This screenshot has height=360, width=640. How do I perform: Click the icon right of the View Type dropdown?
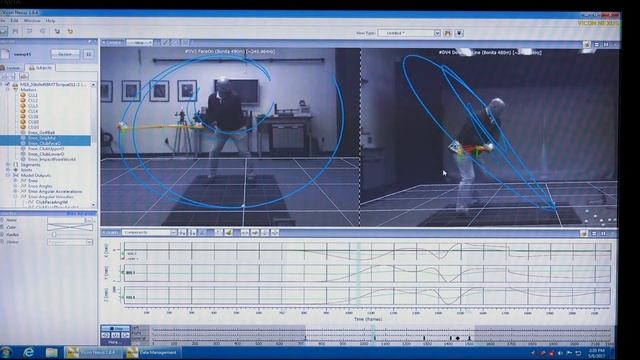(x=448, y=33)
